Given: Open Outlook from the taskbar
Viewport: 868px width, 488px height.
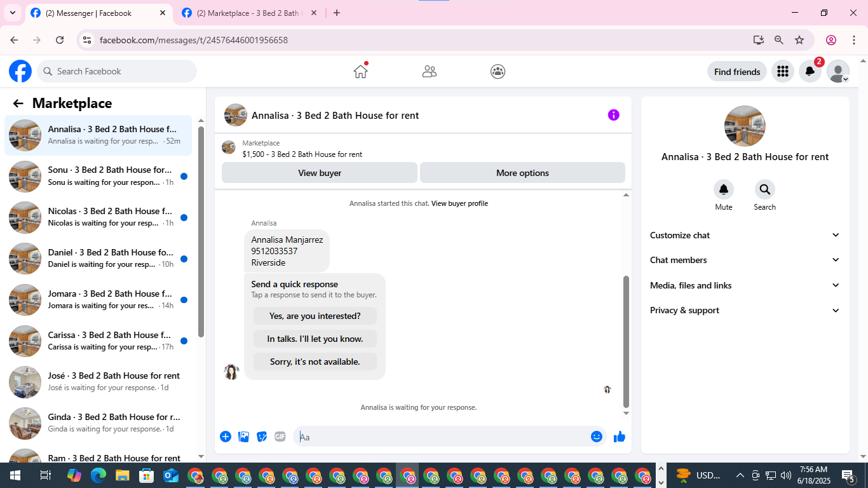Looking at the screenshot, I should [171, 475].
